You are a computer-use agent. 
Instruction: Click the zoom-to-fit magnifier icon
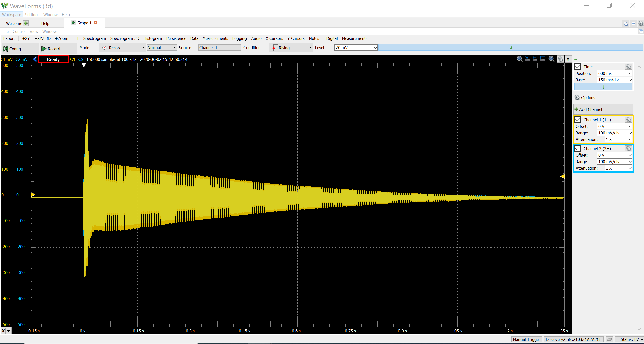pos(551,59)
